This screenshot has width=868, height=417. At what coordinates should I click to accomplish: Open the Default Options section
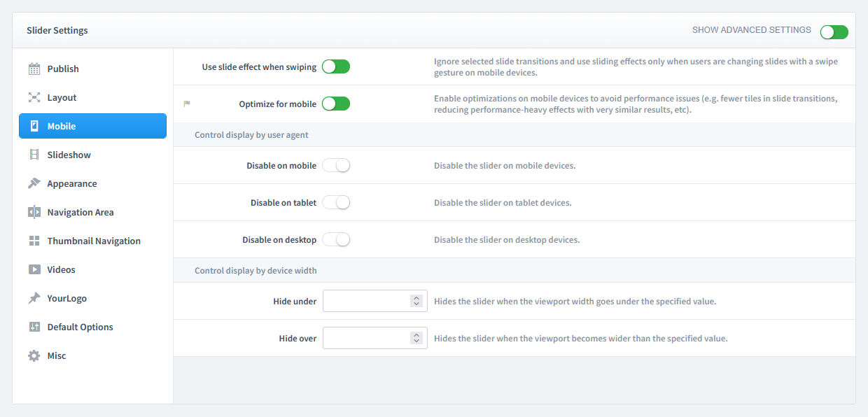click(80, 327)
